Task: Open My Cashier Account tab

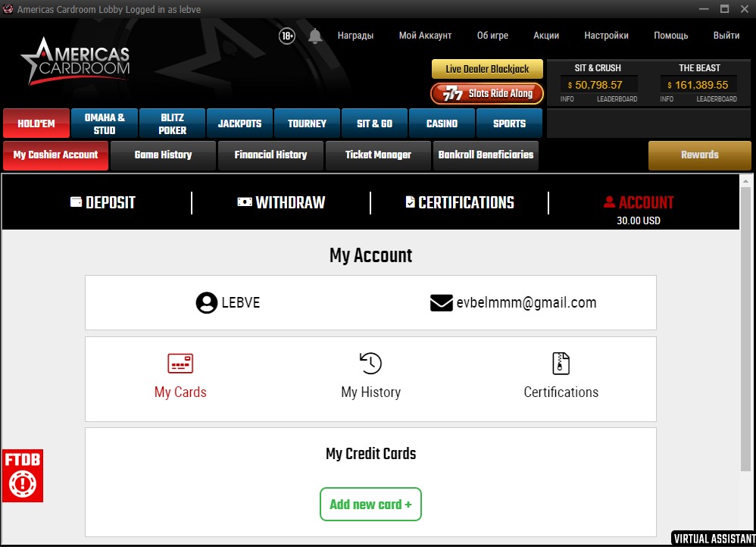Action: pyautogui.click(x=55, y=155)
